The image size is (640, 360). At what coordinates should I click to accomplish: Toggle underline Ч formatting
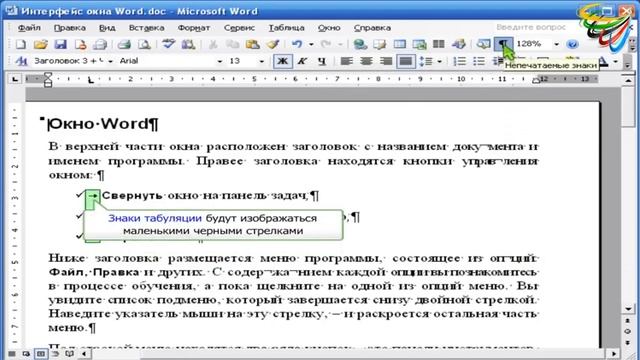click(322, 62)
